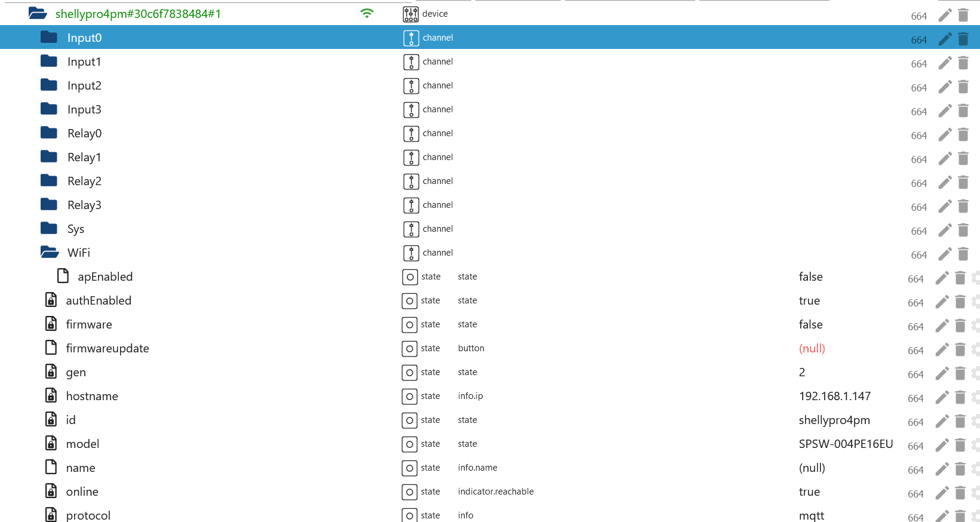Select the id state row
This screenshot has width=980, height=522.
coord(490,419)
